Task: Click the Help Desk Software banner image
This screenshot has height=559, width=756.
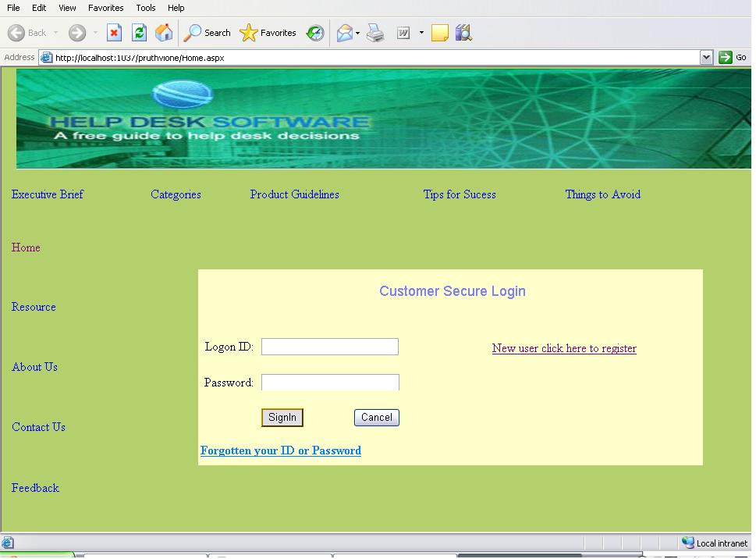Action: 383,119
